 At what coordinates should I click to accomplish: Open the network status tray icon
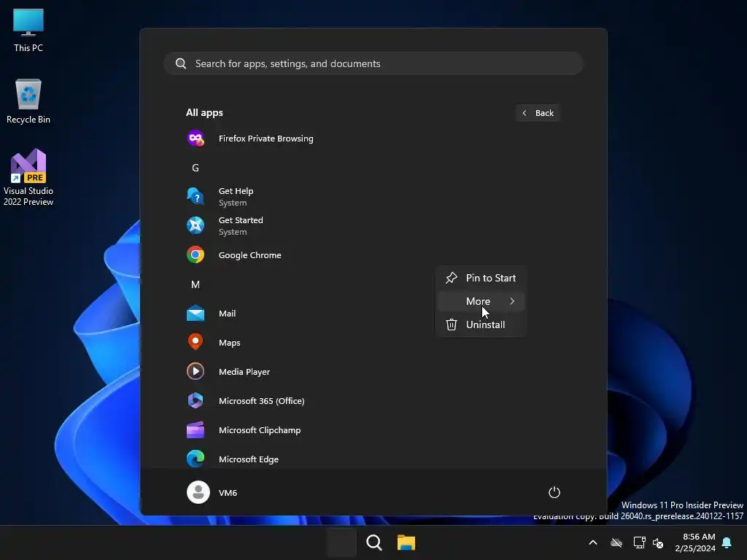639,542
